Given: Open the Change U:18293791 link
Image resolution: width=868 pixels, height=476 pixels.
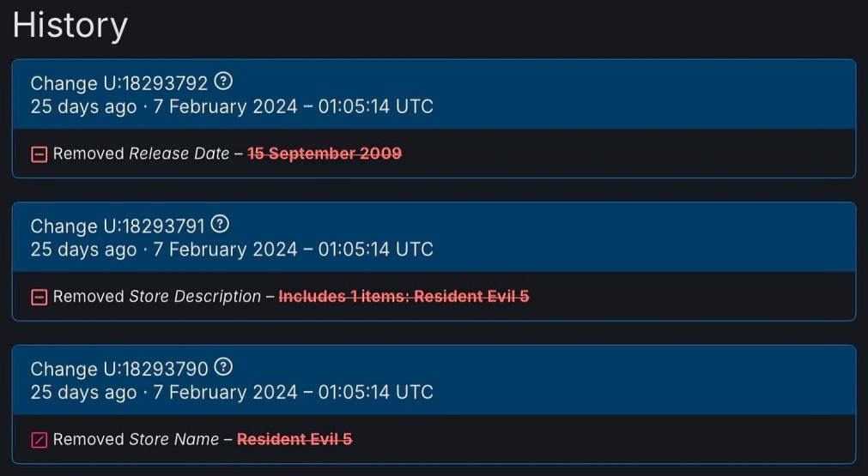Looking at the screenshot, I should [118, 226].
